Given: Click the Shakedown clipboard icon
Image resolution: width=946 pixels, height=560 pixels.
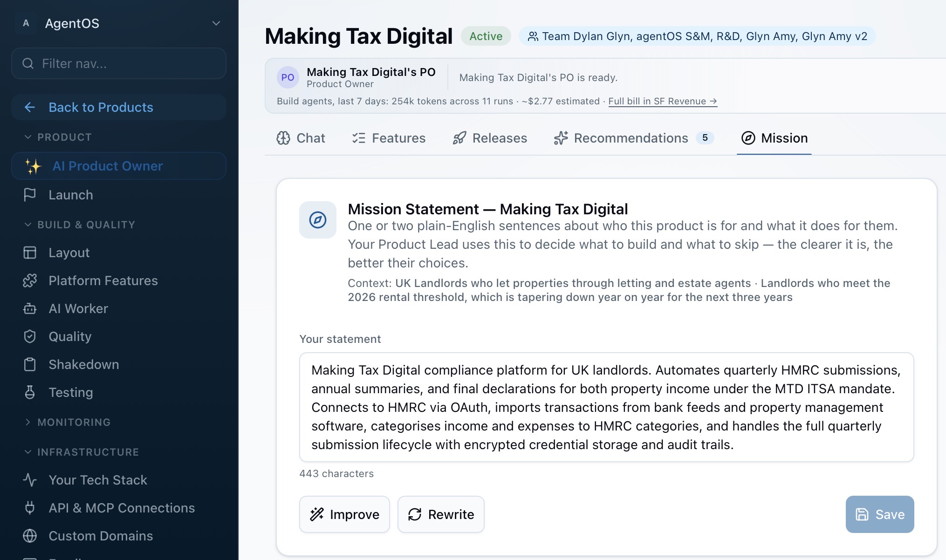Looking at the screenshot, I should coord(30,364).
